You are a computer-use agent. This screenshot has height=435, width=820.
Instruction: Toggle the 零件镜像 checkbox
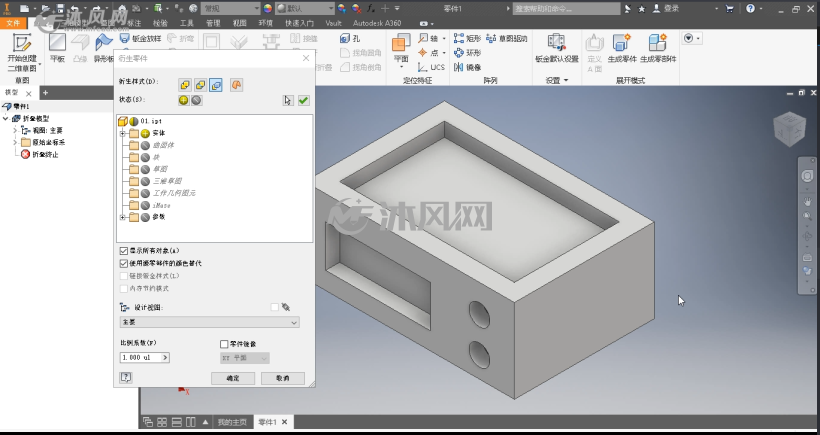[224, 344]
